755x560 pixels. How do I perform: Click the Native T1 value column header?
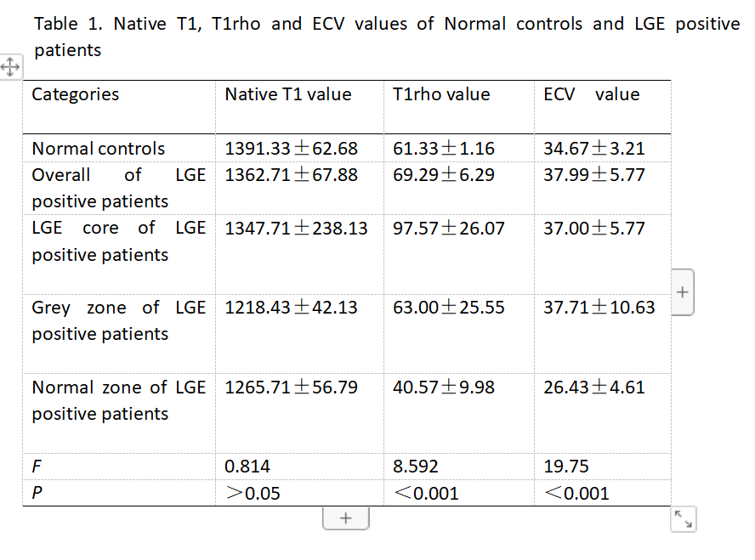tap(287, 94)
